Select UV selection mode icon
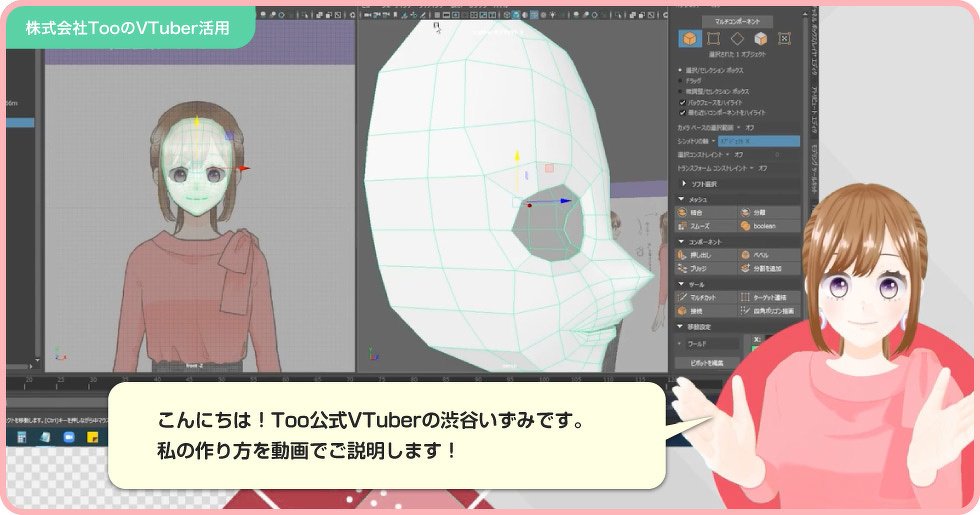Image resolution: width=980 pixels, height=515 pixels. [784, 39]
